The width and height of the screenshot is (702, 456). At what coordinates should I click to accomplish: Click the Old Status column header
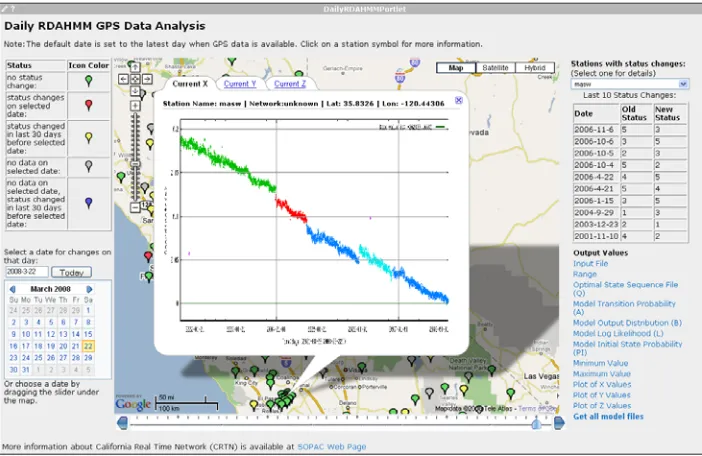click(x=636, y=113)
